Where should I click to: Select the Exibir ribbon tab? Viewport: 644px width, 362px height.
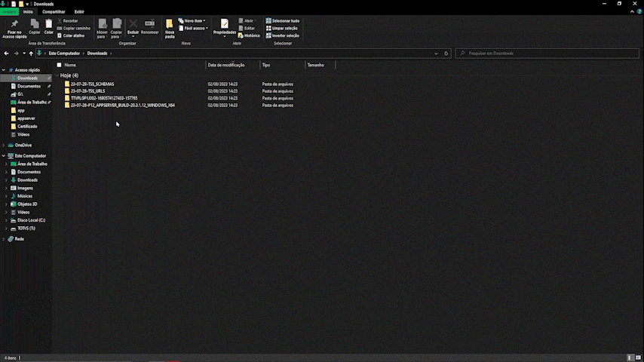(79, 11)
